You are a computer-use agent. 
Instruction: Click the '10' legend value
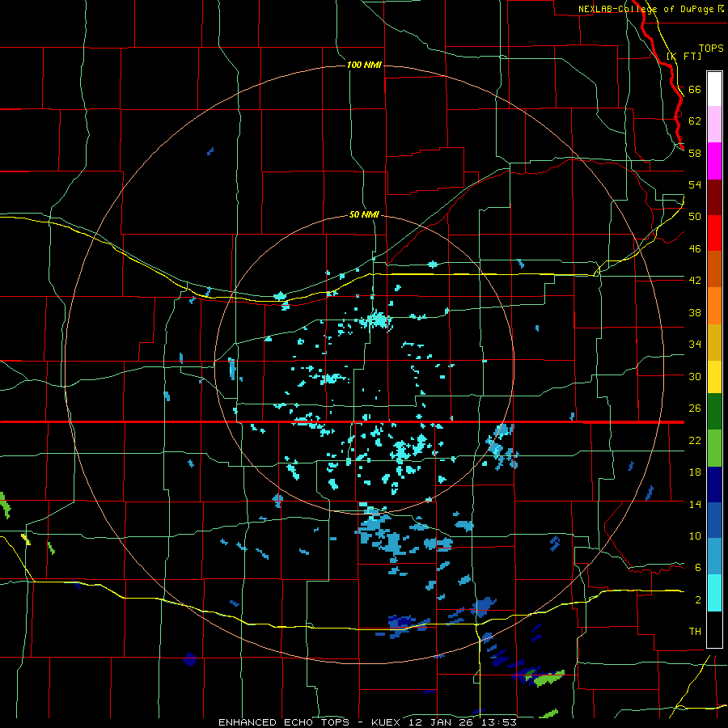695,535
